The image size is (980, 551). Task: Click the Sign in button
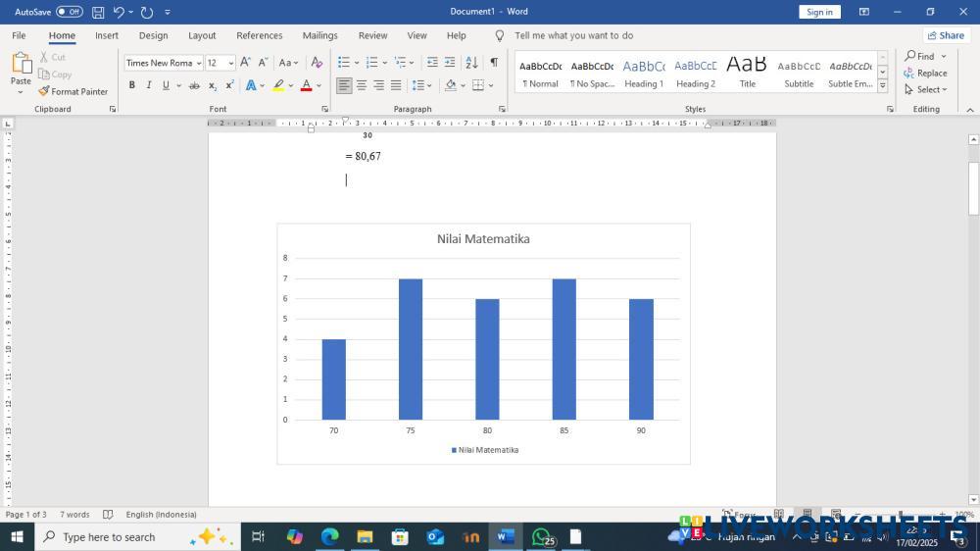coord(819,12)
